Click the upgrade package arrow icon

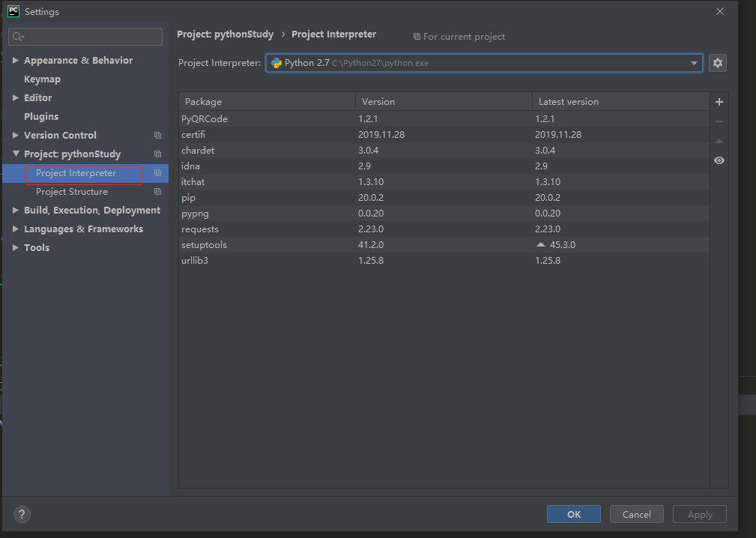[719, 141]
